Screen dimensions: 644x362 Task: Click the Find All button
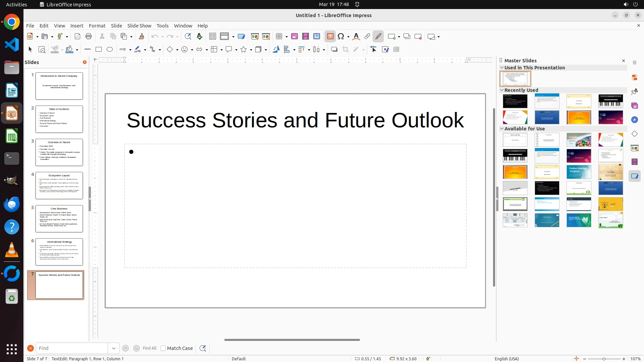coord(149,348)
